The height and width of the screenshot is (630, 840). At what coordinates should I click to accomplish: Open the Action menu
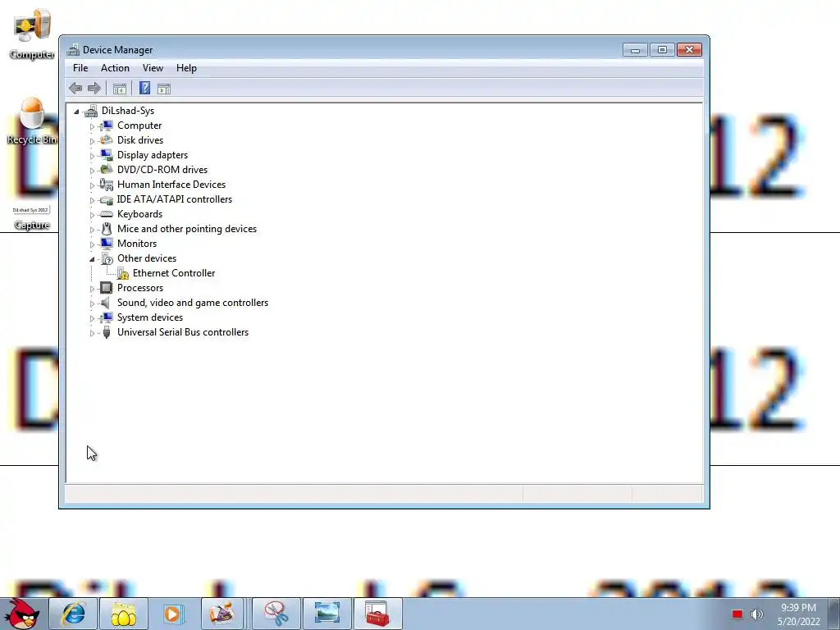115,68
